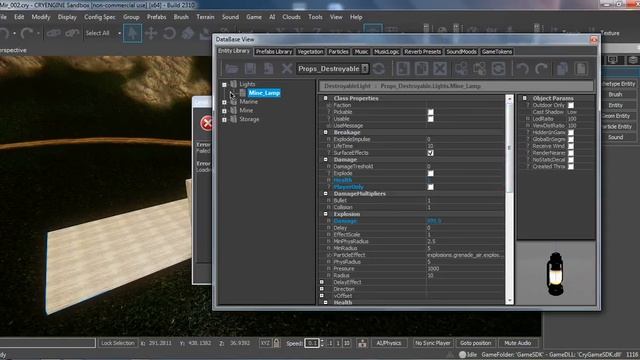Switch to the GameTokens tab
This screenshot has width=640, height=360.
click(497, 52)
